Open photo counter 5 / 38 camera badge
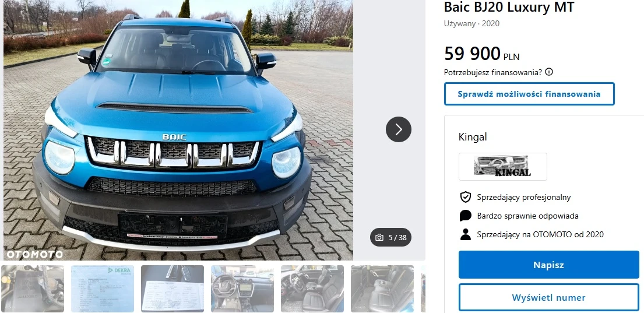The image size is (644, 313). pyautogui.click(x=390, y=237)
